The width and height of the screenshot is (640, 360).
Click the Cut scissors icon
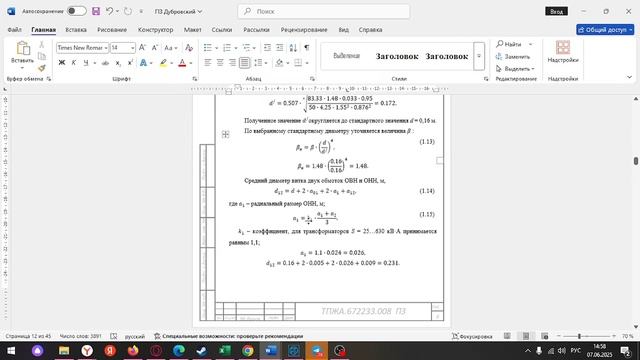(x=42, y=44)
